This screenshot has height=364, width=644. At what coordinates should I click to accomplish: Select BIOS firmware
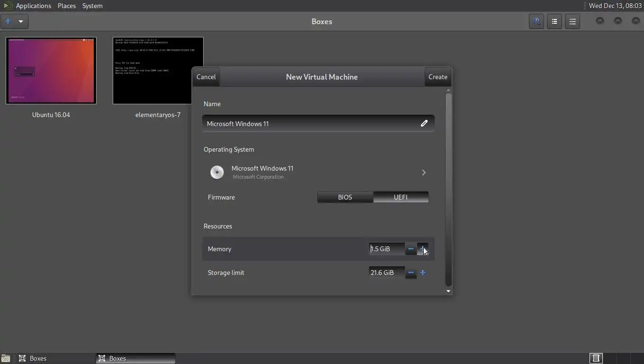[345, 197]
